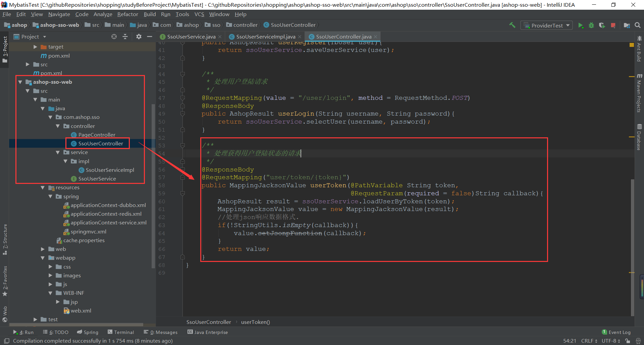This screenshot has width=644, height=345.
Task: Open the Navigate menu
Action: click(x=59, y=14)
